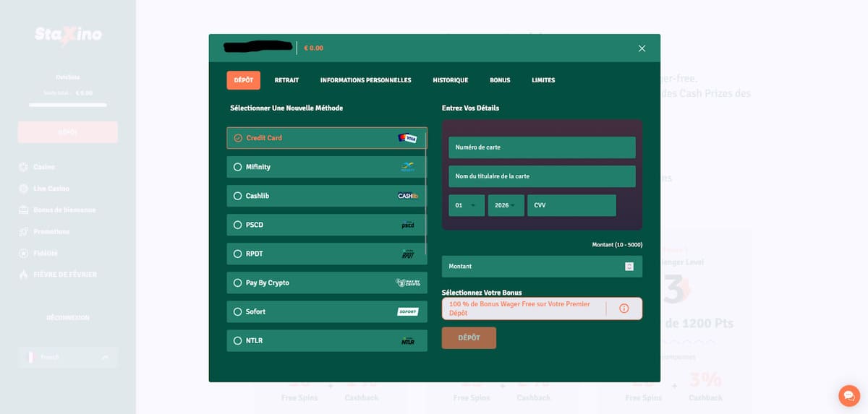Viewport: 868px width, 414px height.
Task: Open the live chat support bubble
Action: coord(849,396)
